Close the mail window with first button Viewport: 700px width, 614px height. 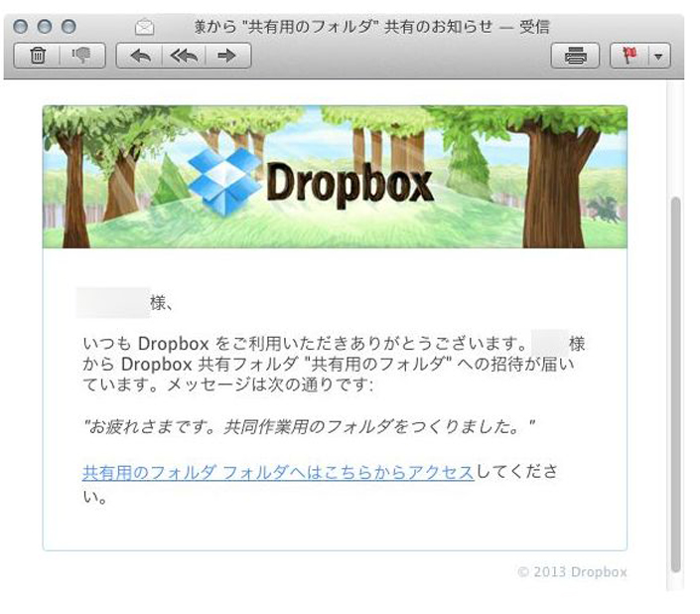[x=21, y=27]
